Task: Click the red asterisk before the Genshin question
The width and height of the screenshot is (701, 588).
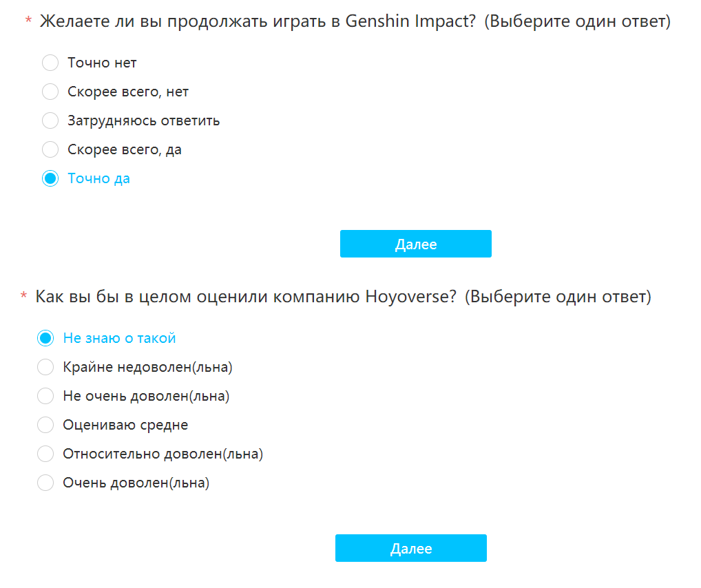Action: (x=29, y=20)
